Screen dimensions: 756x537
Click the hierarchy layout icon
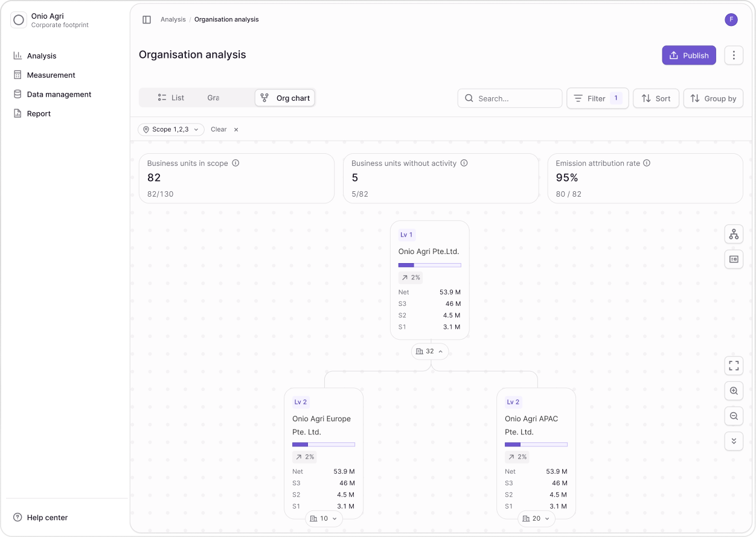tap(734, 235)
